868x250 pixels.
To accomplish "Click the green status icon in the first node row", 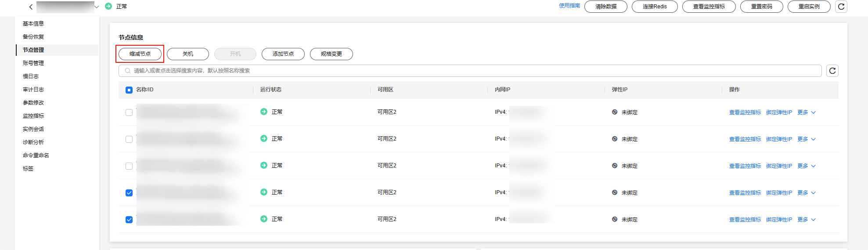I will click(264, 112).
